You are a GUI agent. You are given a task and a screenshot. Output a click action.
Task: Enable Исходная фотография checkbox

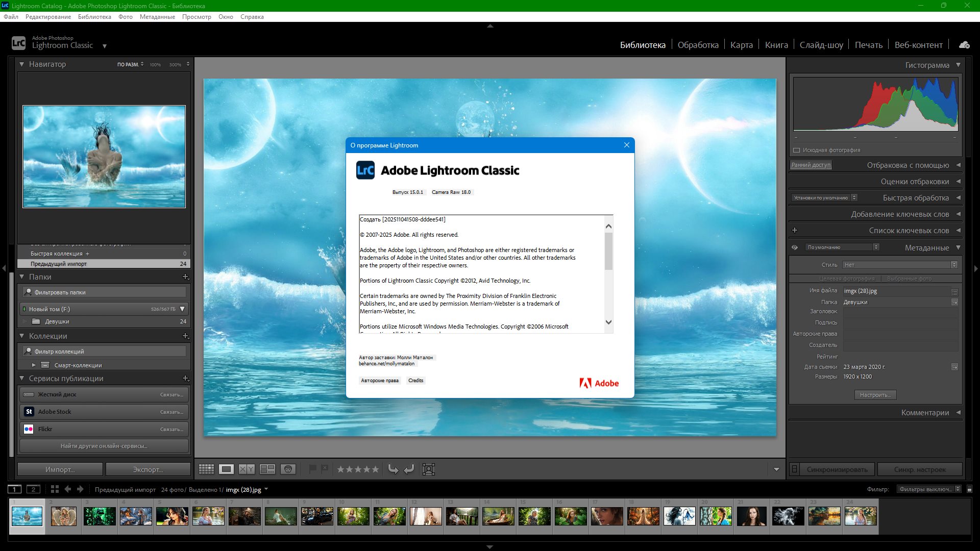click(x=796, y=150)
